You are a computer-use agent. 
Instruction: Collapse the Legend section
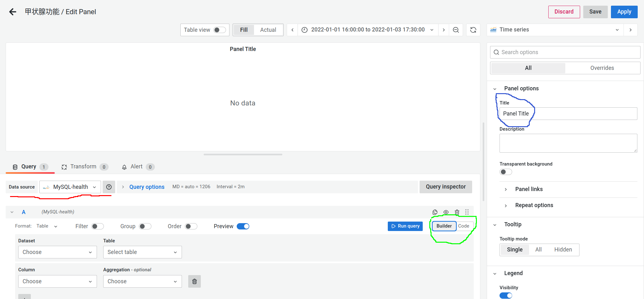pos(495,274)
